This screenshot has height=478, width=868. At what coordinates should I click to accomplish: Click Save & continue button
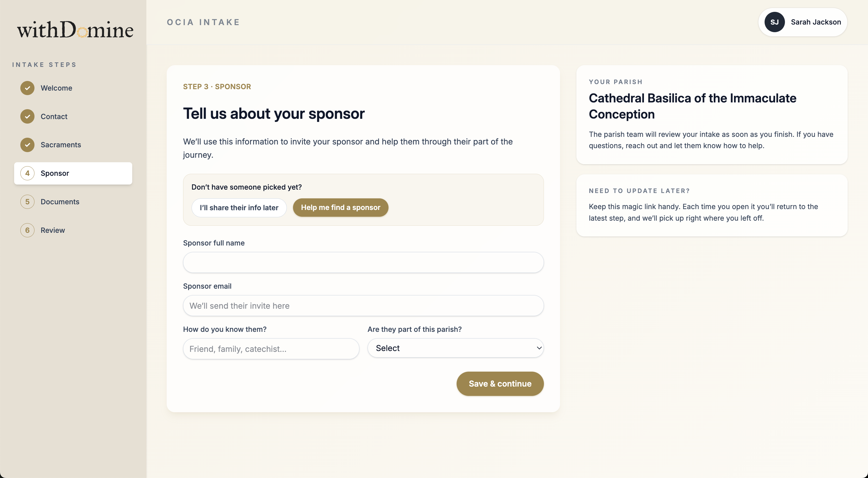500,384
